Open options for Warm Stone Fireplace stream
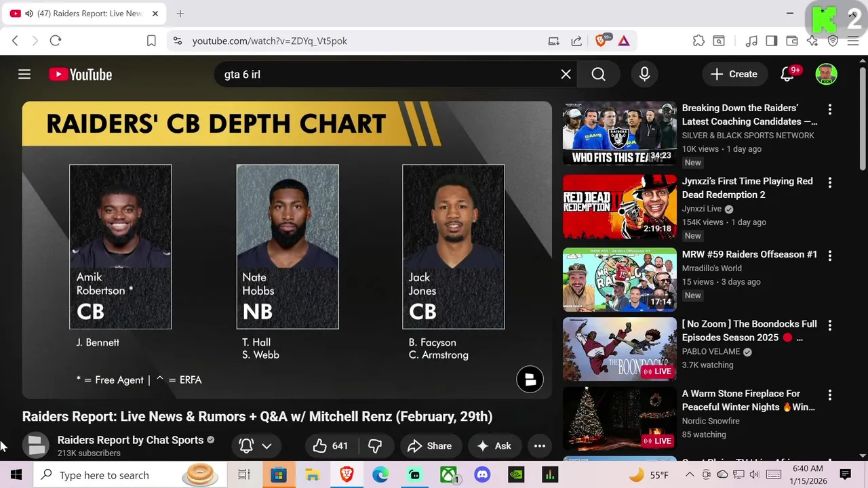This screenshot has width=868, height=488. (829, 395)
